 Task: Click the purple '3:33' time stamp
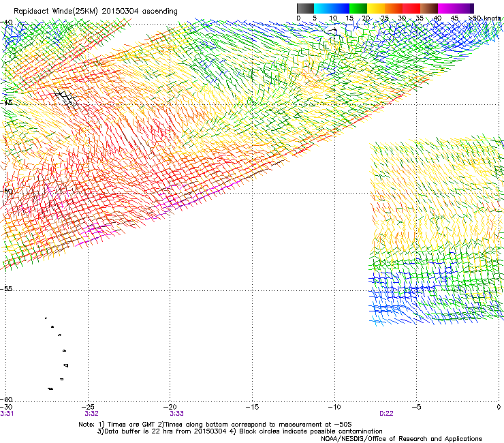(x=177, y=414)
